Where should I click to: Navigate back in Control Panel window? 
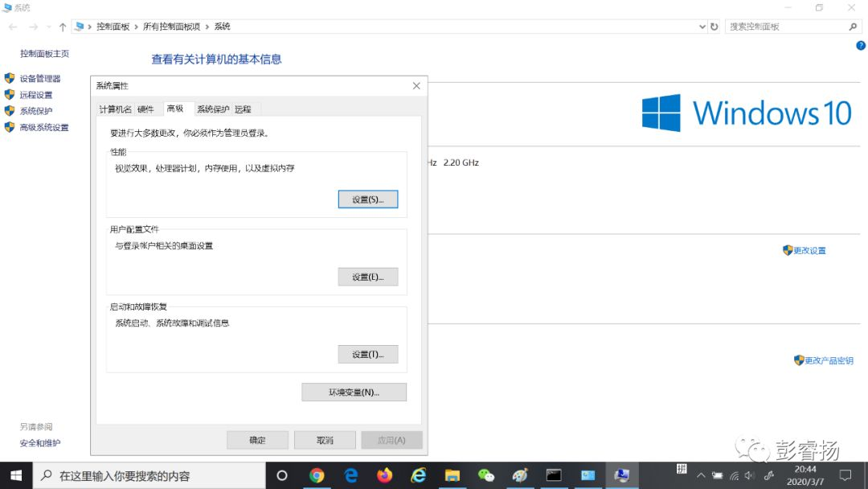(x=13, y=27)
